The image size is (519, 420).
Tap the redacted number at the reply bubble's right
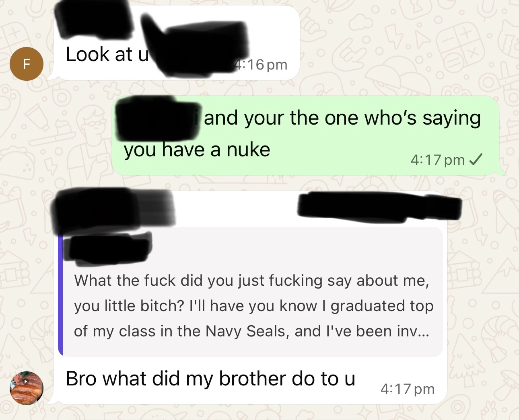pos(379,207)
